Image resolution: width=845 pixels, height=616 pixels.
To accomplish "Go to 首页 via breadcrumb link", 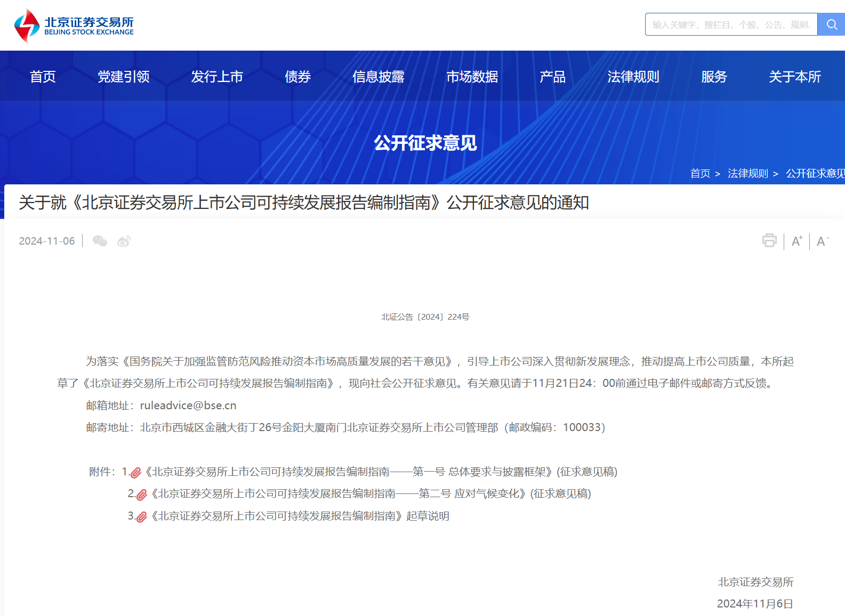I will [x=700, y=173].
